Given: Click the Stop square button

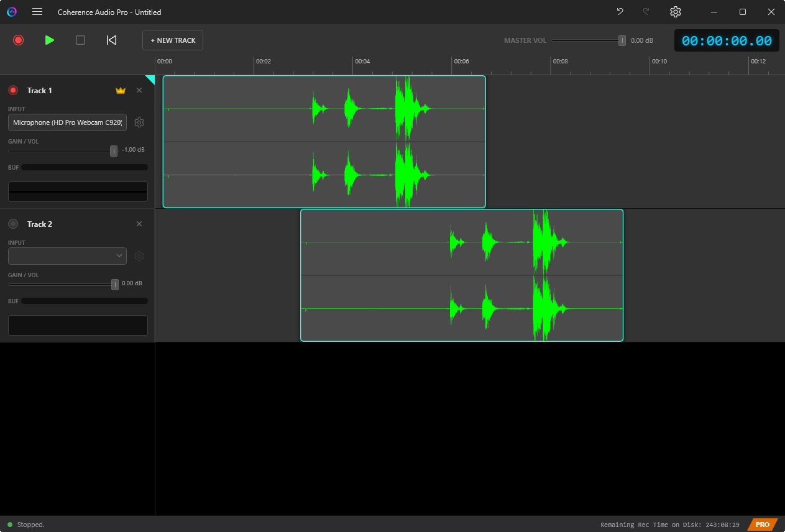Looking at the screenshot, I should (x=80, y=40).
